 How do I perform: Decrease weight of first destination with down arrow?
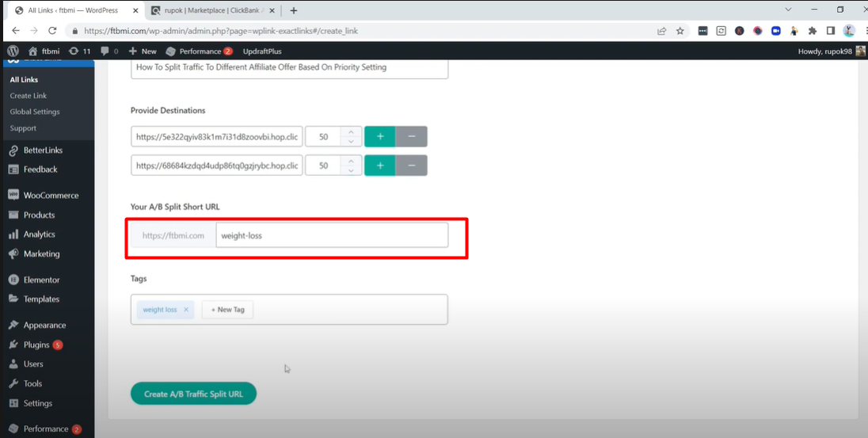pos(350,142)
